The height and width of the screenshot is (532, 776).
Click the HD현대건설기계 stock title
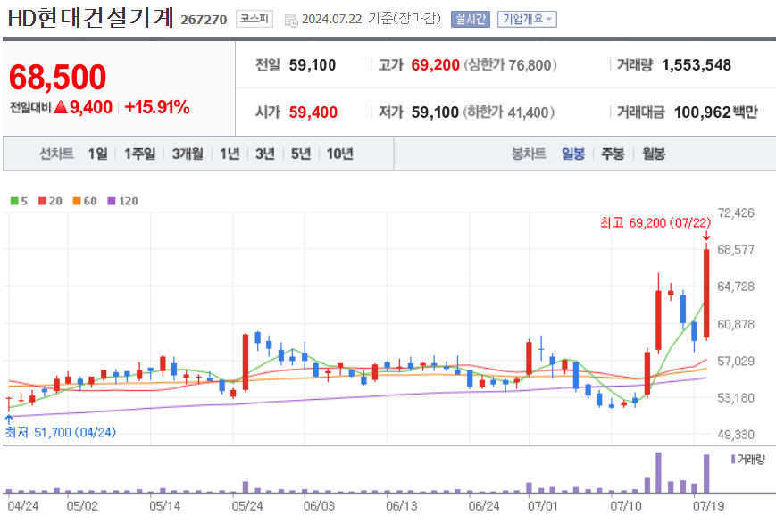pos(91,17)
